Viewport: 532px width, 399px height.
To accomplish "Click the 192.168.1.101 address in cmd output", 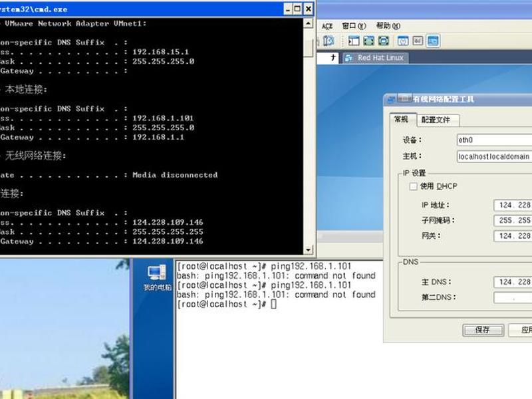I will point(163,118).
